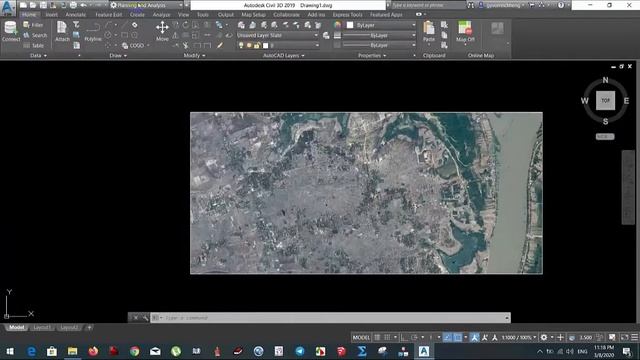
Task: Click the keyword search box in title bar
Action: click(x=429, y=5)
